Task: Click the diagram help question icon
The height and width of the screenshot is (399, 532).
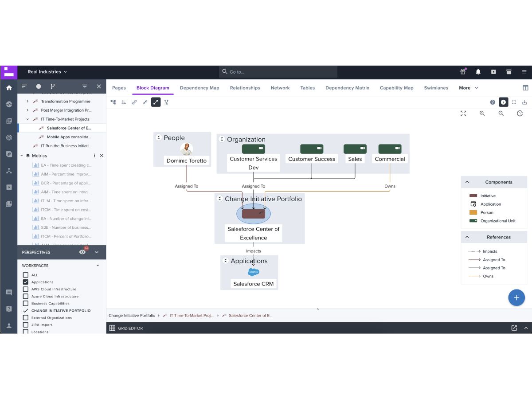Action: (x=493, y=102)
